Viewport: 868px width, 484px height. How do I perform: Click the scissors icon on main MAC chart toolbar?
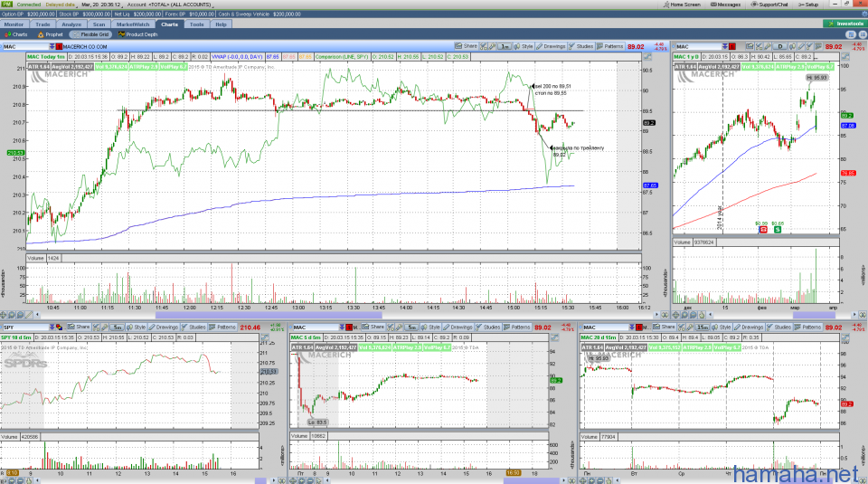(x=483, y=46)
